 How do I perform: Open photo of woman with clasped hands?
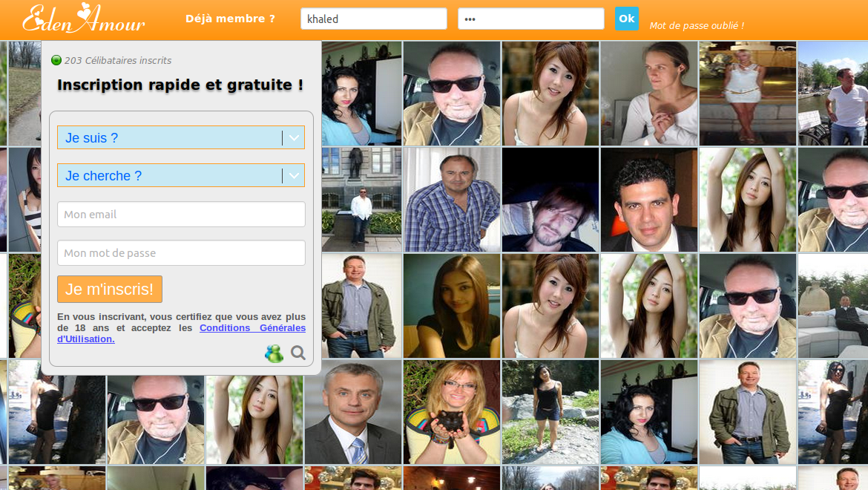pos(649,94)
